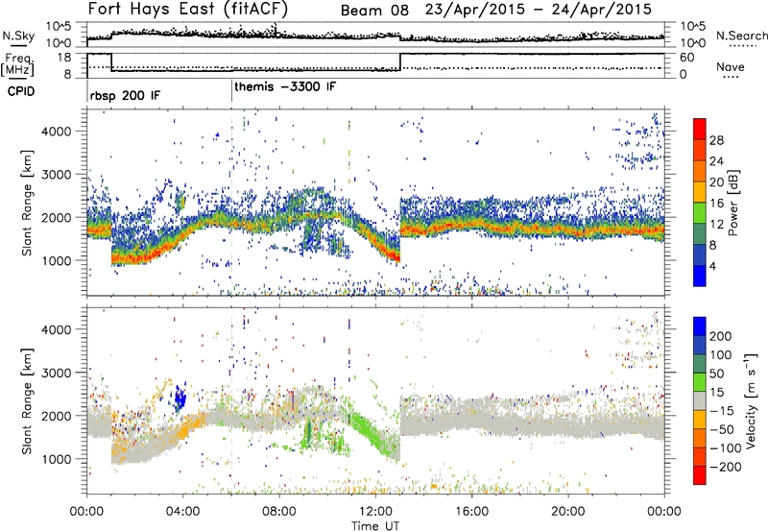Click the Time UT axis title
This screenshot has height=532, width=768.
[x=375, y=526]
